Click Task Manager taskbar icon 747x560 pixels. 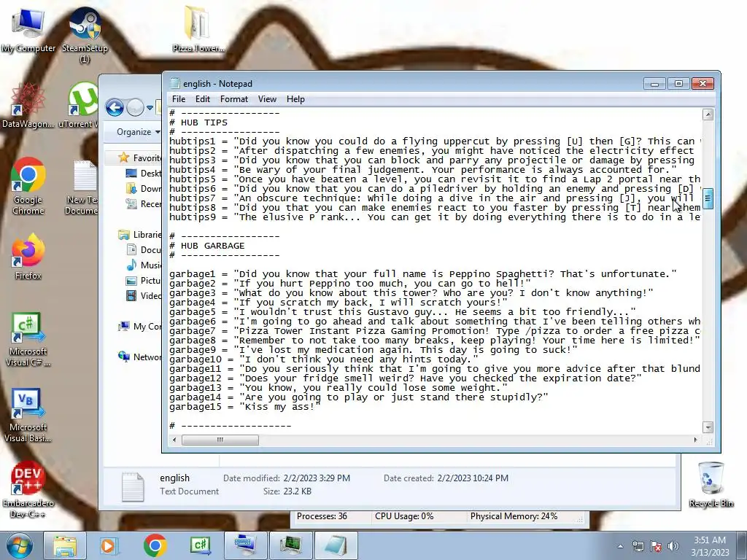291,545
